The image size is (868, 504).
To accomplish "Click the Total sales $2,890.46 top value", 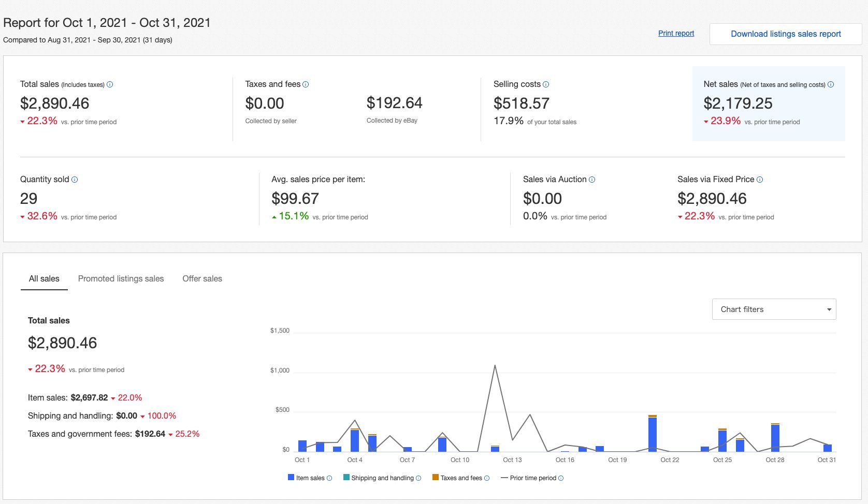I will 55,103.
